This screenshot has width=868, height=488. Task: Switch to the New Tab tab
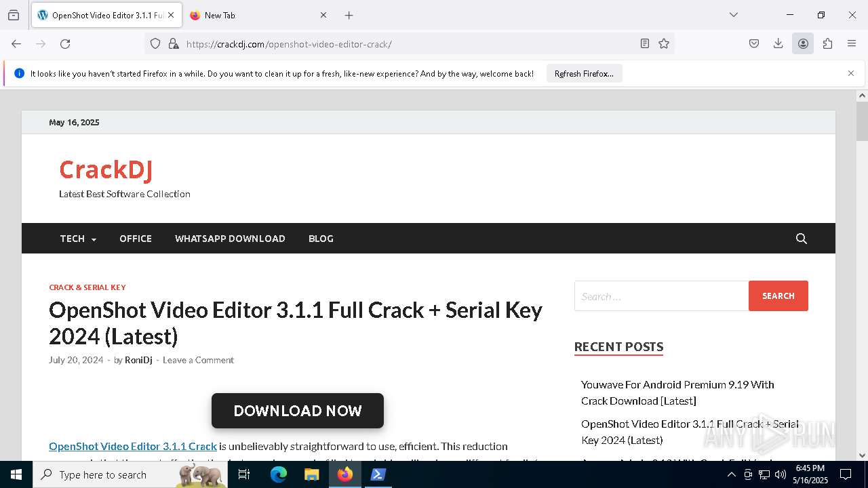258,15
